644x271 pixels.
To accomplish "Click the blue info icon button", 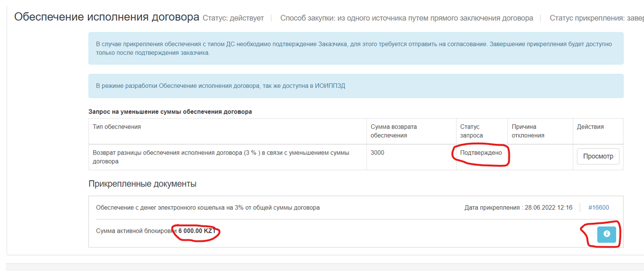I will coord(606,234).
